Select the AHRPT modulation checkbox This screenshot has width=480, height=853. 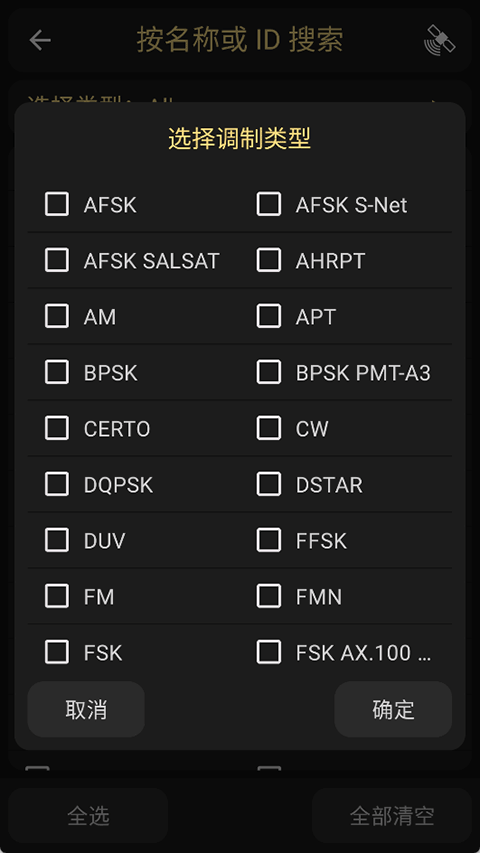point(268,260)
